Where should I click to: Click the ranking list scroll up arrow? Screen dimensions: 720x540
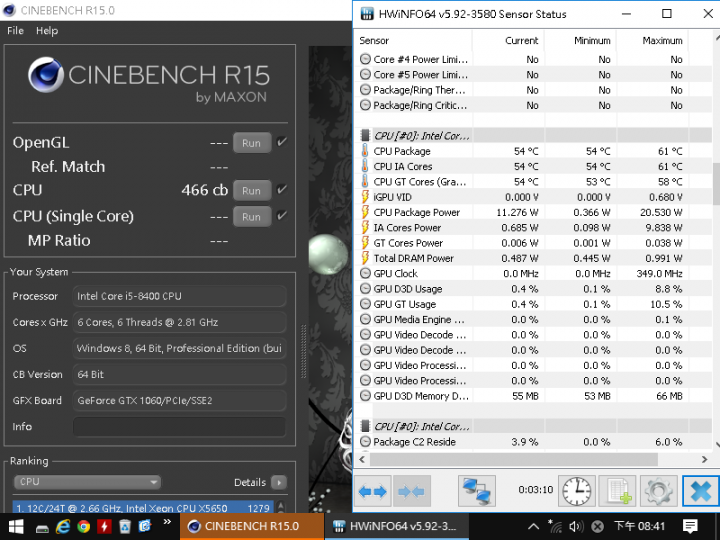(281, 506)
